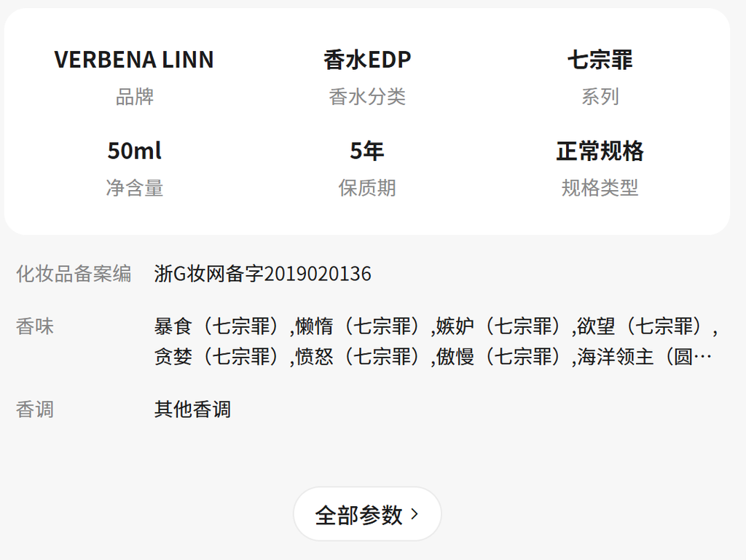Select the 七宗罪 series value
This screenshot has height=560, width=746.
tap(600, 60)
